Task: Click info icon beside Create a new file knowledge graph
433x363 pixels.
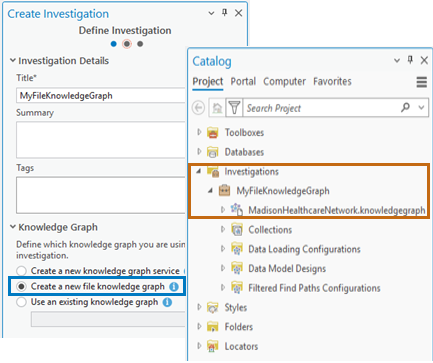Action: (x=174, y=287)
